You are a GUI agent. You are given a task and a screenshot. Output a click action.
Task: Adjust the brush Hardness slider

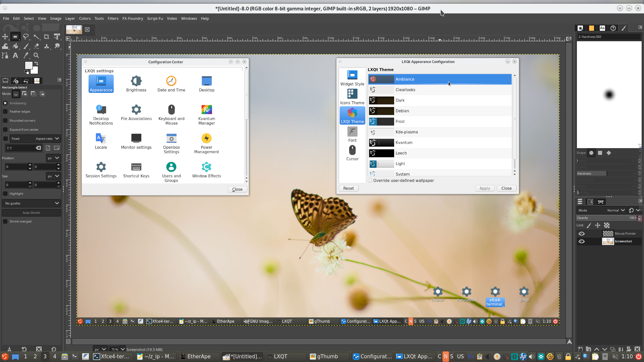(x=606, y=174)
